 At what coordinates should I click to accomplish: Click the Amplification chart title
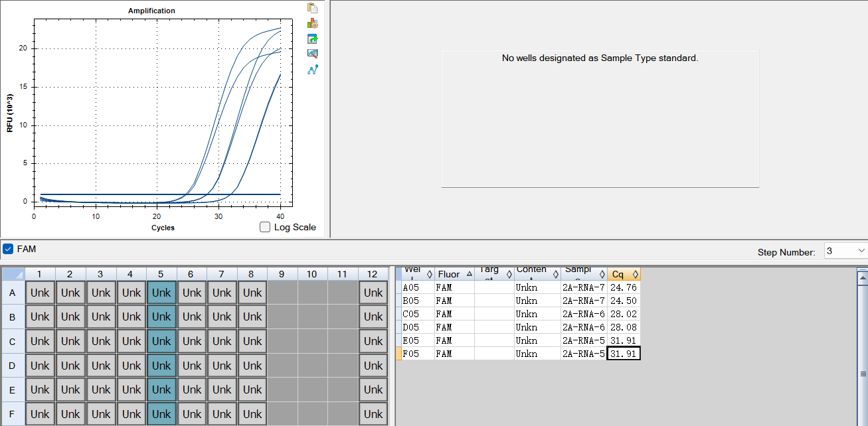[151, 11]
